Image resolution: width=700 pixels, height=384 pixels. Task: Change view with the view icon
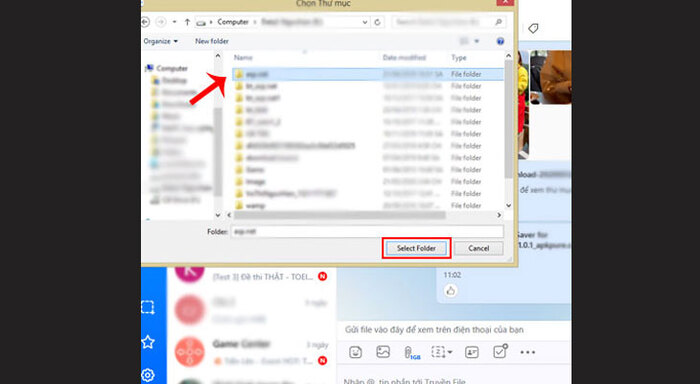[x=464, y=41]
